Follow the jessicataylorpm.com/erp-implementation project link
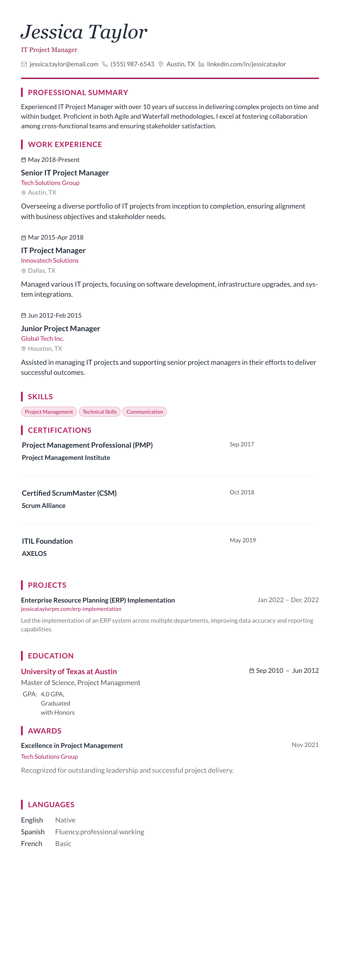 (x=71, y=609)
